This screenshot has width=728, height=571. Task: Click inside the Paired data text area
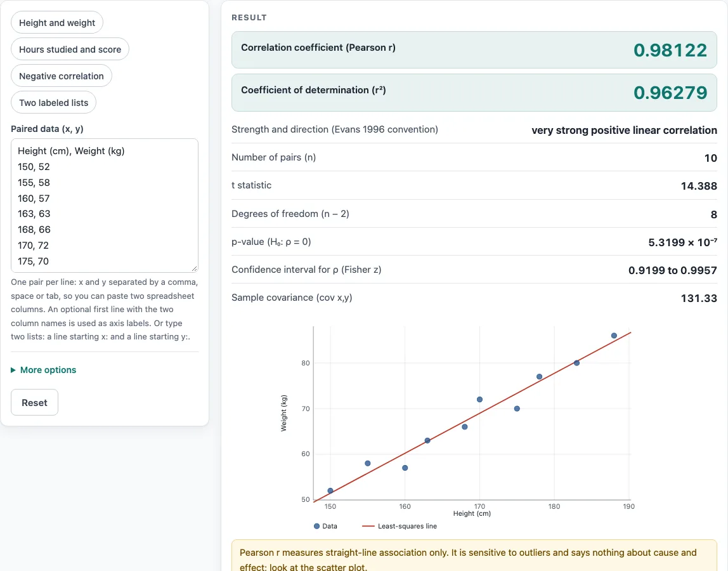105,206
